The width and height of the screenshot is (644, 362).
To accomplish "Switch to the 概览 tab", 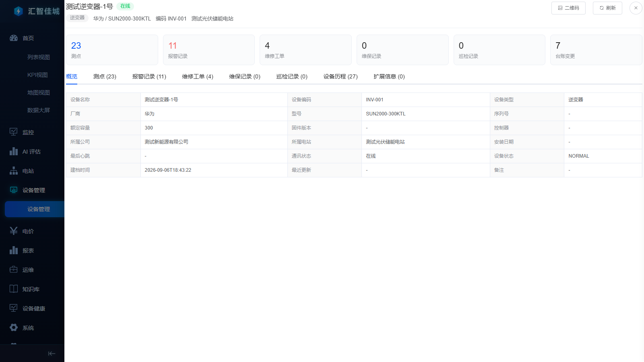I will (72, 76).
